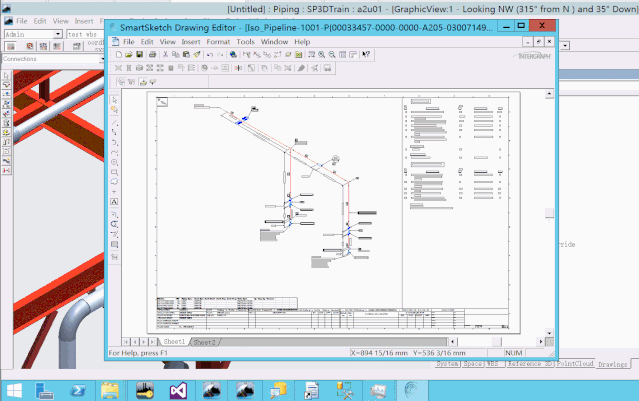The width and height of the screenshot is (639, 401).
Task: Click the Zoom Area icon
Action: click(312, 55)
